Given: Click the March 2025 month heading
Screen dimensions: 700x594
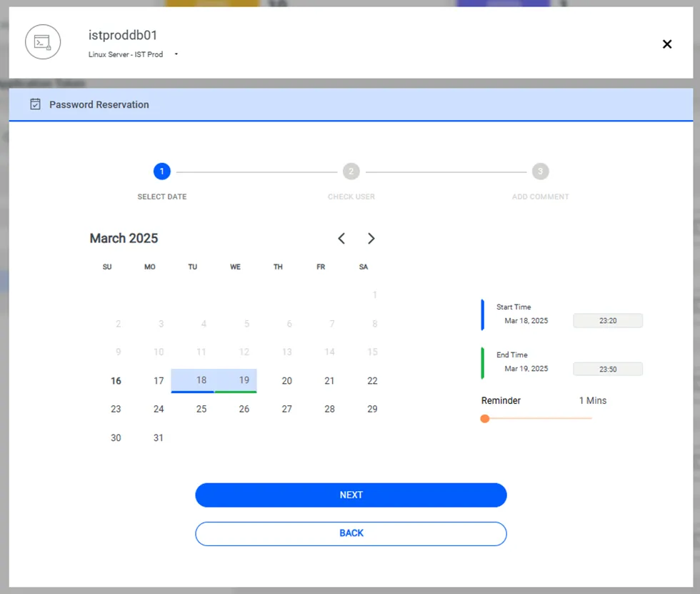Looking at the screenshot, I should coord(124,239).
